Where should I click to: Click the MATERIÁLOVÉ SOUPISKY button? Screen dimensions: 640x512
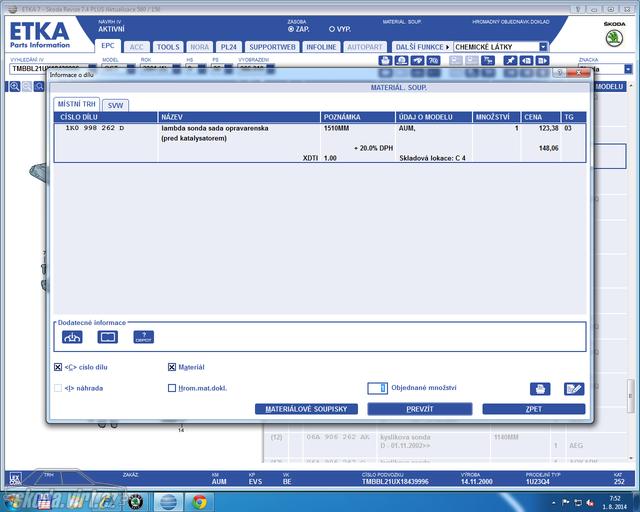pos(307,409)
